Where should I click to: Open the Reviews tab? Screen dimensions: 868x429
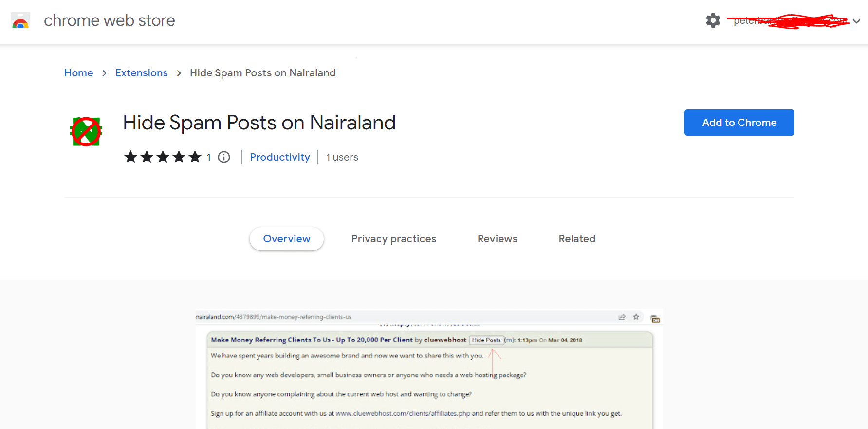pyautogui.click(x=497, y=239)
